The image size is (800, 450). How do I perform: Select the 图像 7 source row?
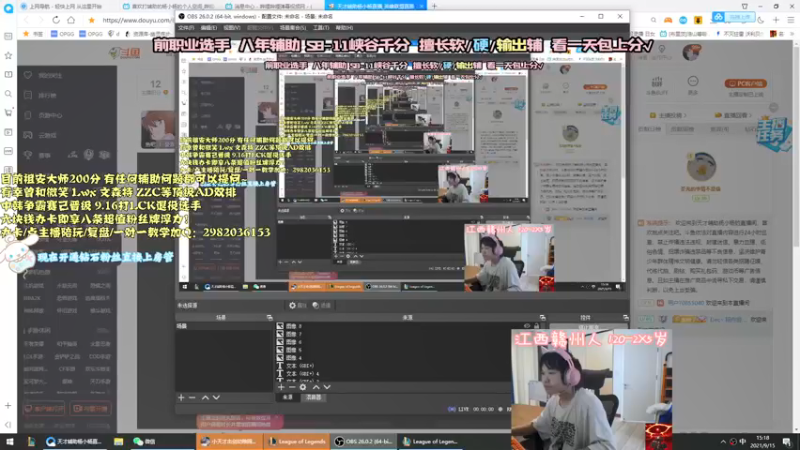[x=410, y=334]
